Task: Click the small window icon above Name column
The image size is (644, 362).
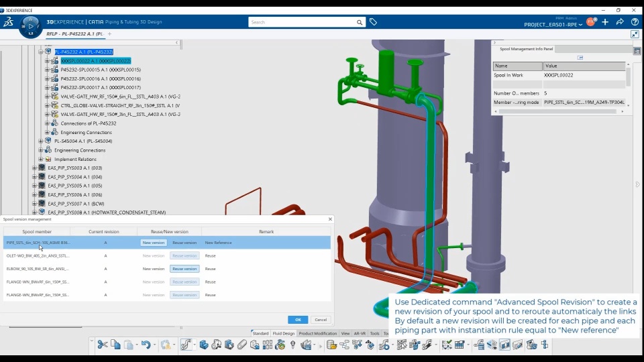Action: 580,58
